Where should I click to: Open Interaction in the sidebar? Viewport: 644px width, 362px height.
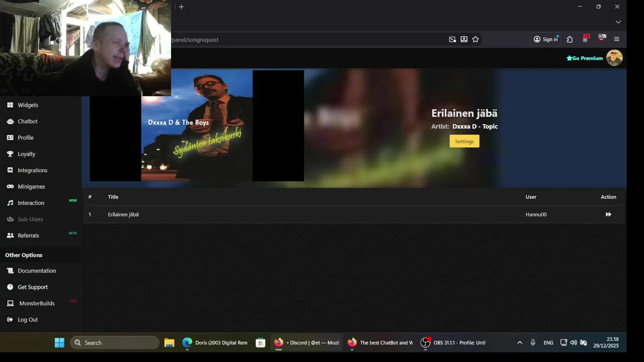[x=31, y=203]
